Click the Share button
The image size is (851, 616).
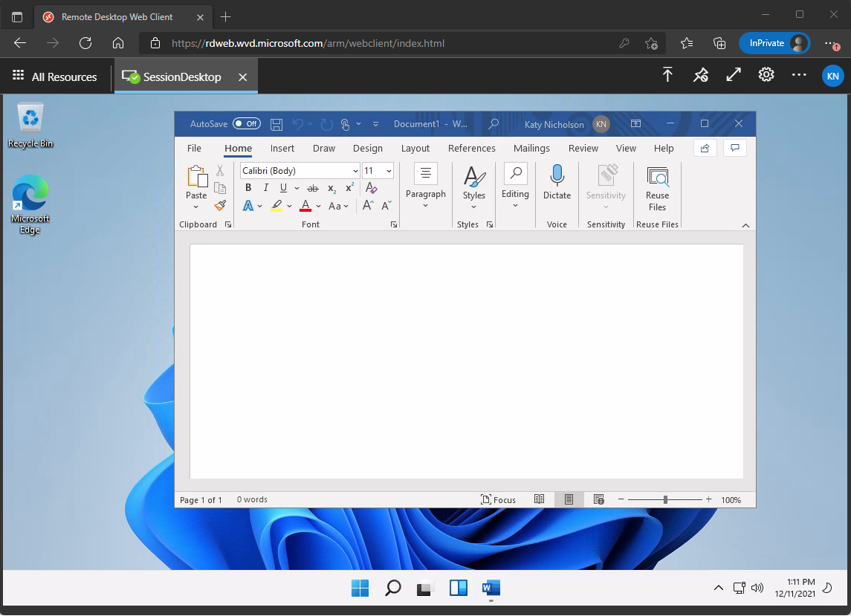click(704, 148)
